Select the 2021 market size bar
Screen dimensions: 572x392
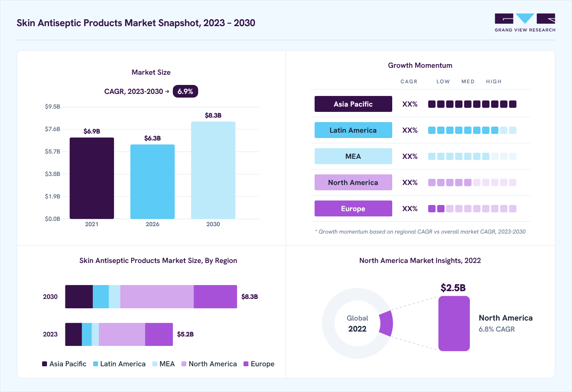tap(92, 178)
